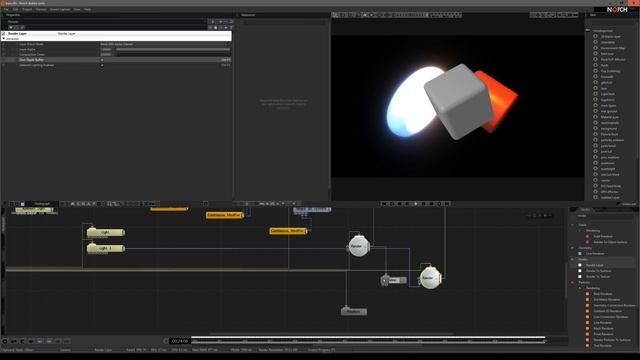Click the Layer Alpha value field
Image resolution: width=640 pixels, height=360 pixels.
pyautogui.click(x=107, y=49)
